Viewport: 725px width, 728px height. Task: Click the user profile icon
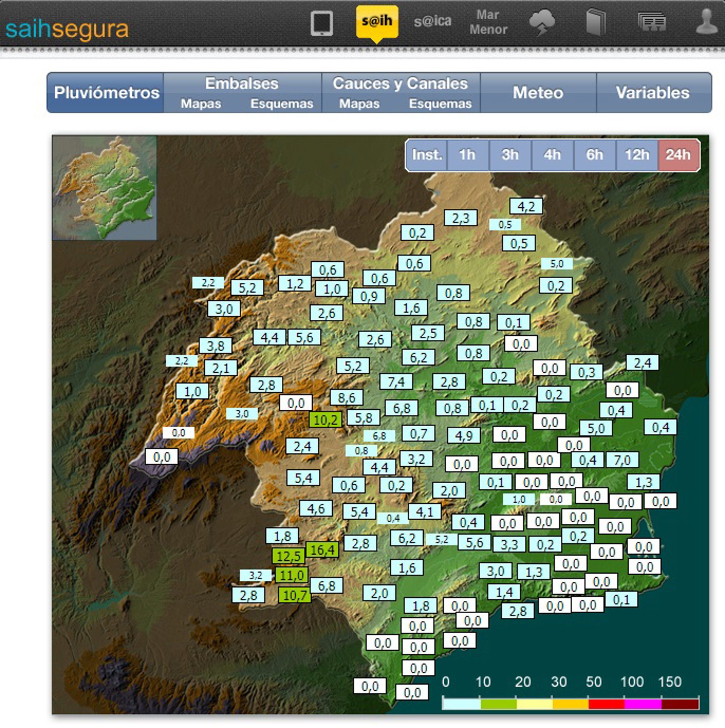point(706,22)
